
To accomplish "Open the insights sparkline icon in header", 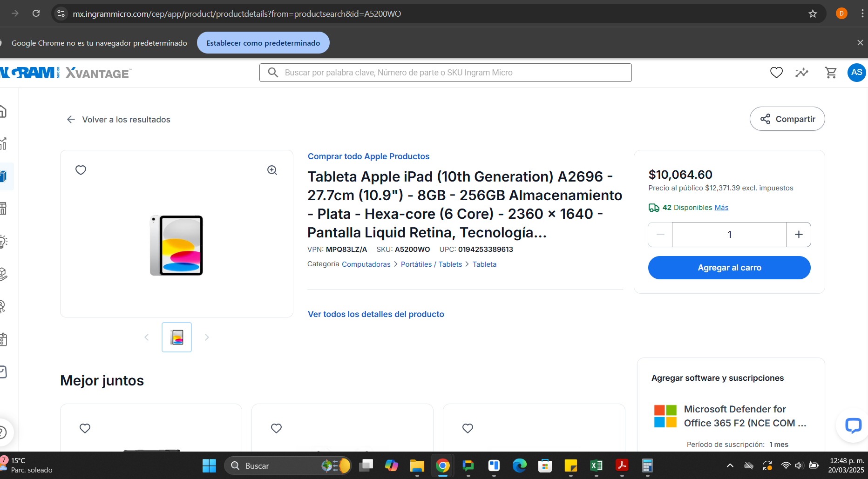I will click(x=802, y=73).
